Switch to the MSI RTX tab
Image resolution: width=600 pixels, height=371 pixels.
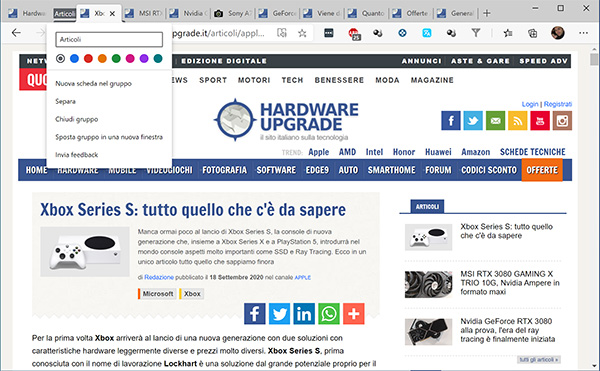pos(143,13)
